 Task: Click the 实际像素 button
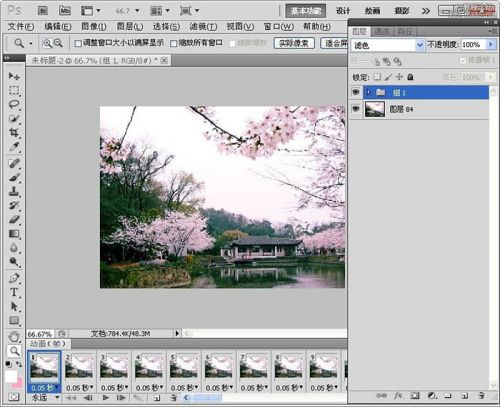[294, 43]
